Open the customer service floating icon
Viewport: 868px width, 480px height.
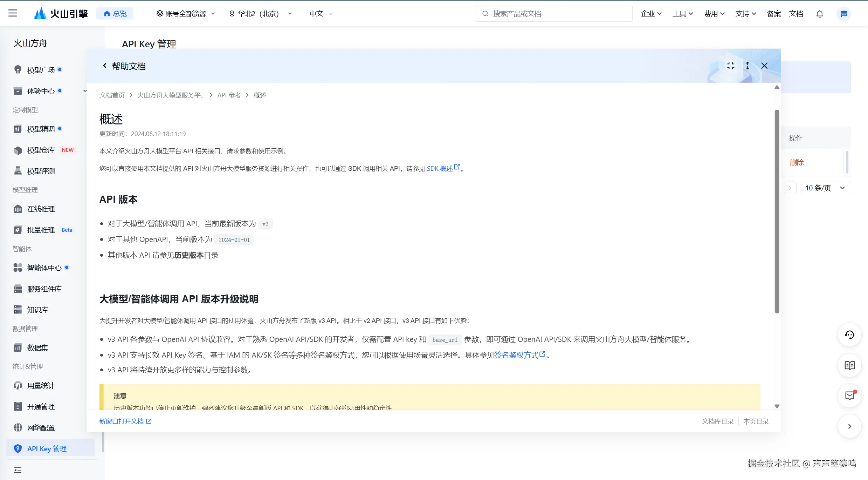pyautogui.click(x=849, y=335)
